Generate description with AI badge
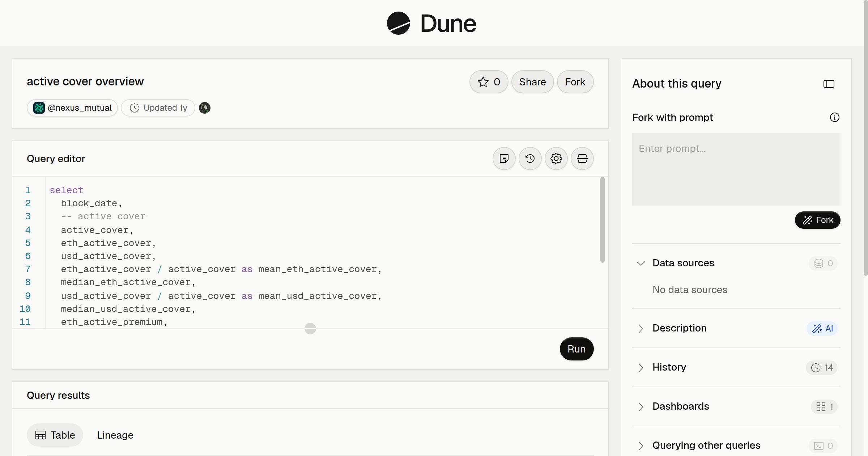Screen dimensions: 868x456 click(x=822, y=328)
